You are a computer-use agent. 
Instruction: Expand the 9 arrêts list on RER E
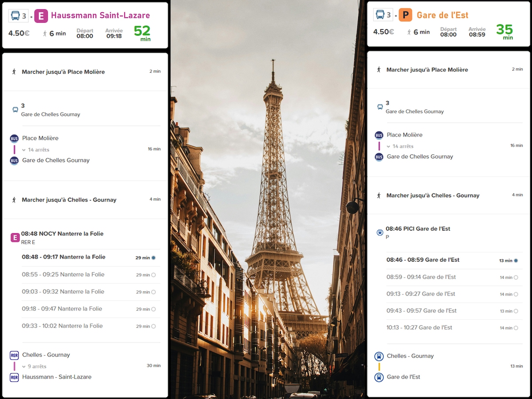pos(35,367)
